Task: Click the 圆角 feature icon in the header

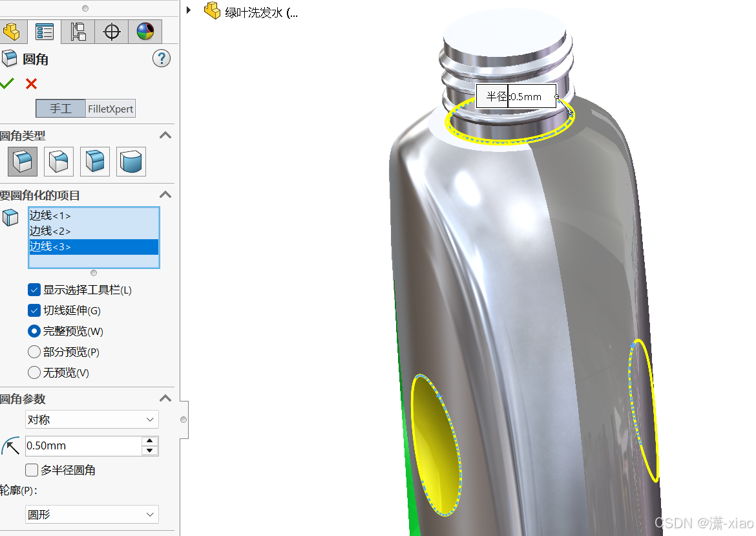Action: pyautogui.click(x=10, y=59)
